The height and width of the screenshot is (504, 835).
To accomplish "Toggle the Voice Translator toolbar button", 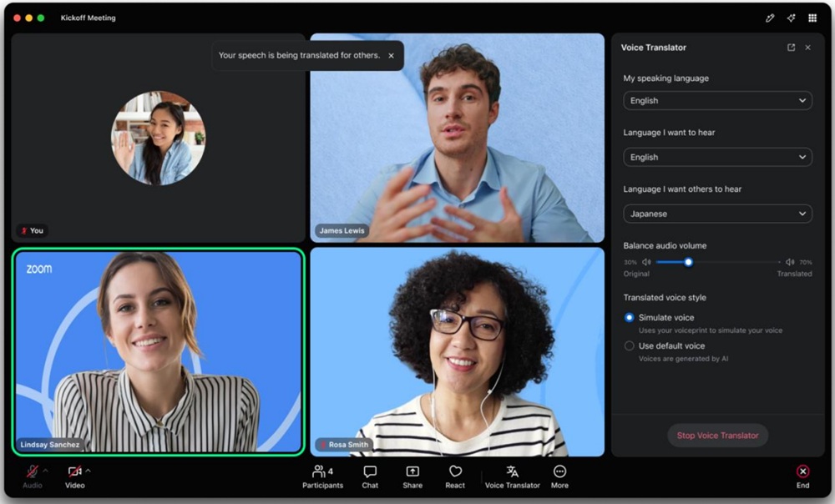I will tap(513, 476).
